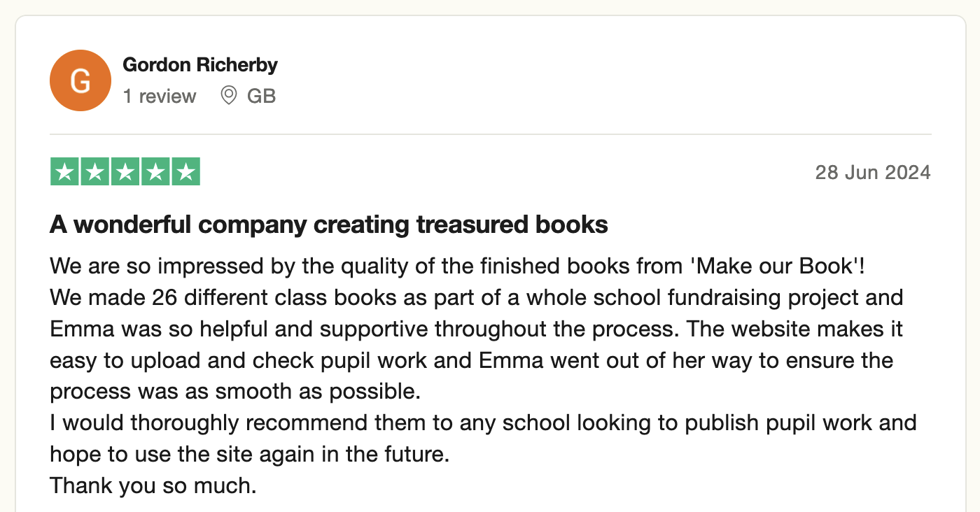This screenshot has height=512, width=980.
Task: Click the line 'easy to upload and check pupil work'
Action: point(472,361)
